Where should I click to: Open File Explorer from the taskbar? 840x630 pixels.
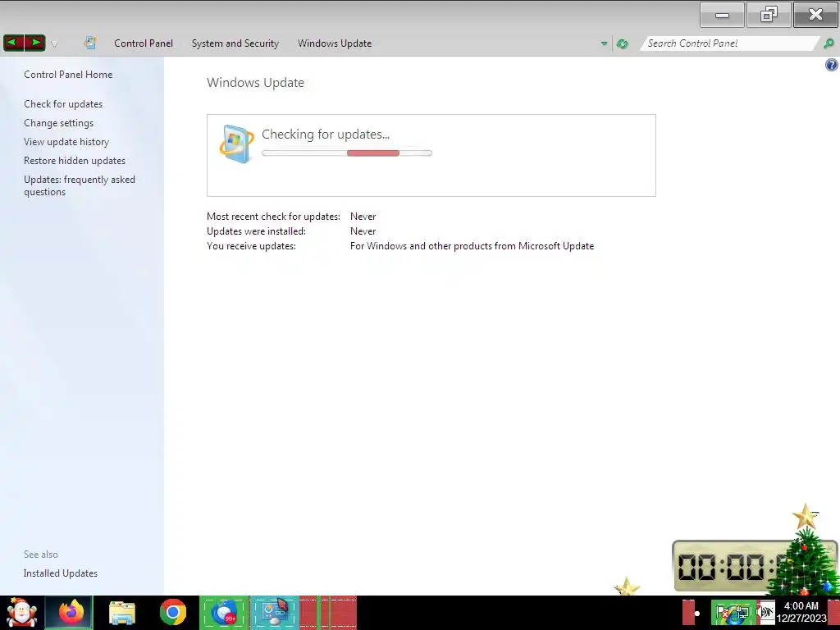[x=122, y=613]
